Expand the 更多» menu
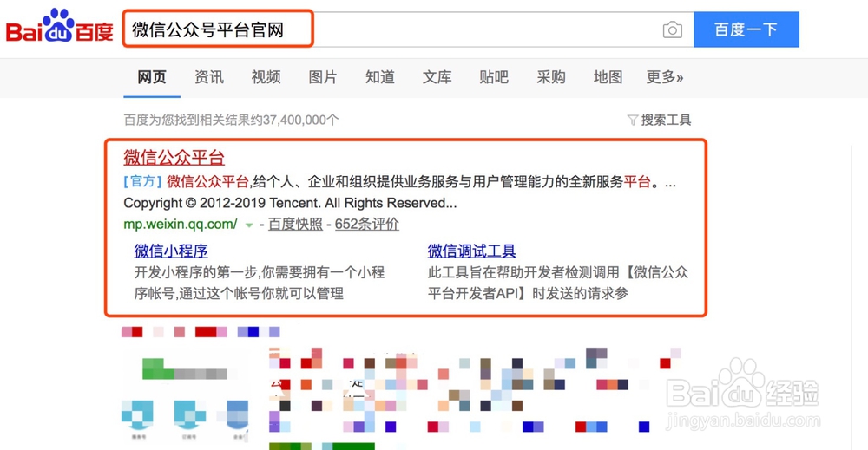 [x=665, y=77]
